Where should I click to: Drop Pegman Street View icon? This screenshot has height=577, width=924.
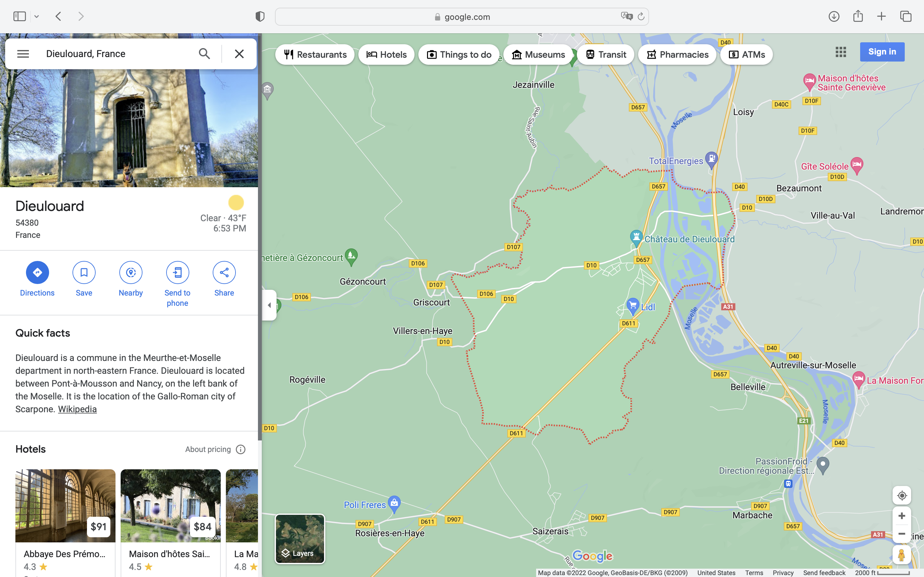(902, 555)
